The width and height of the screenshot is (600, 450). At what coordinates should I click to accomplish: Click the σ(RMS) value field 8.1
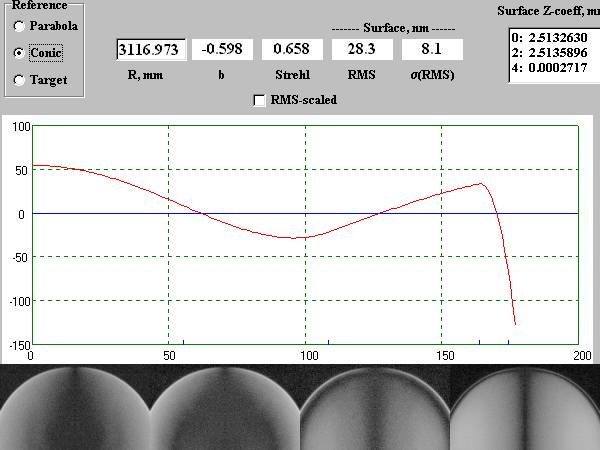tap(432, 49)
